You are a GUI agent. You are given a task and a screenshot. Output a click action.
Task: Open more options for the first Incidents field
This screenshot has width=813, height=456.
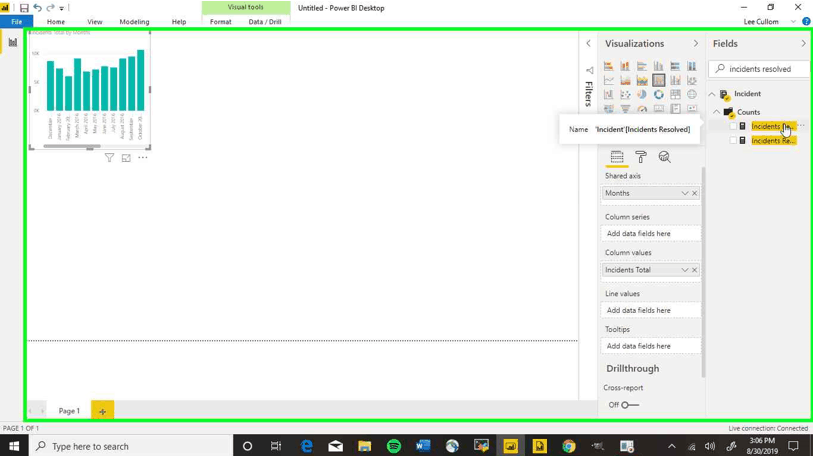[802, 126]
